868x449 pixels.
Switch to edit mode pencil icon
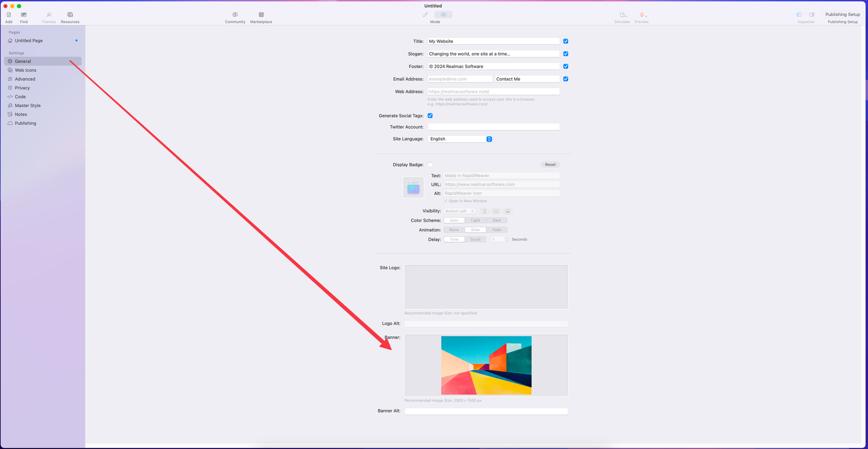tap(425, 15)
